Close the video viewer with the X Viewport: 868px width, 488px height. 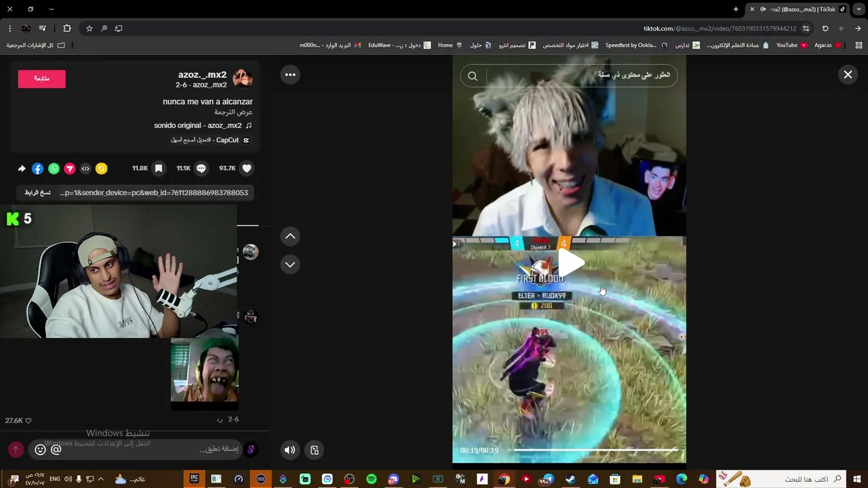coord(848,75)
